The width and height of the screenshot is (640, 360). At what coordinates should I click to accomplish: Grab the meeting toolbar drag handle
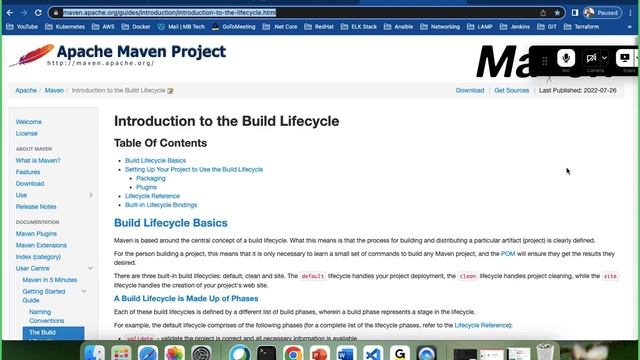[x=544, y=61]
